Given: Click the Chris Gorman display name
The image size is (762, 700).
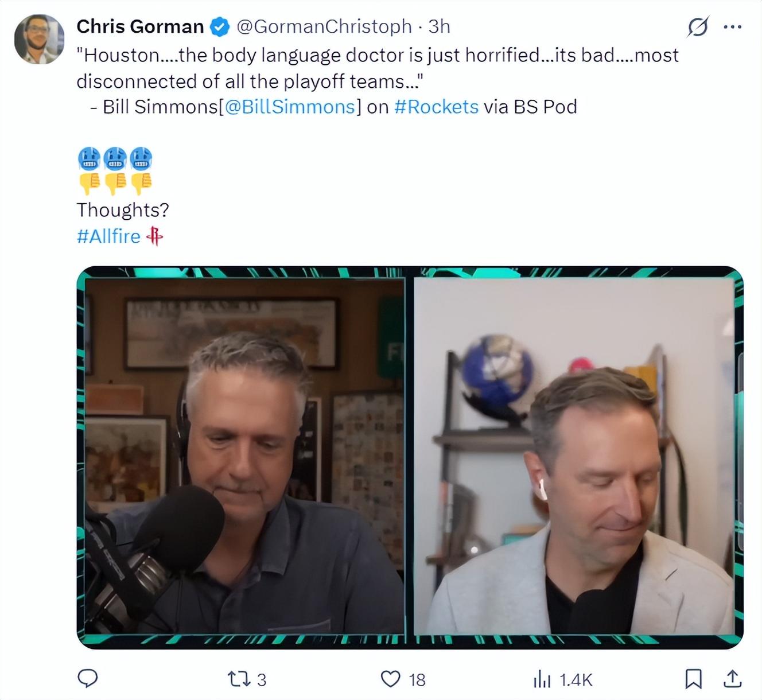Looking at the screenshot, I should (x=140, y=26).
